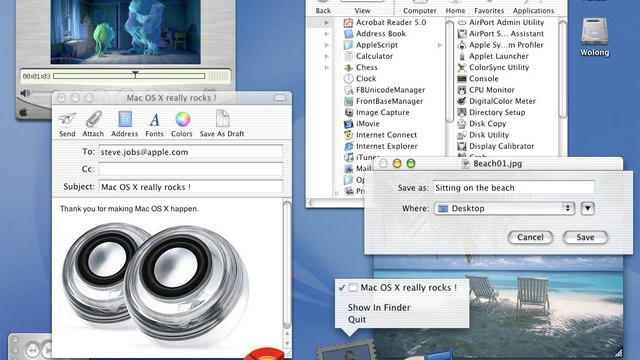Click Save As Draft icon
640x360 pixels.
[222, 119]
